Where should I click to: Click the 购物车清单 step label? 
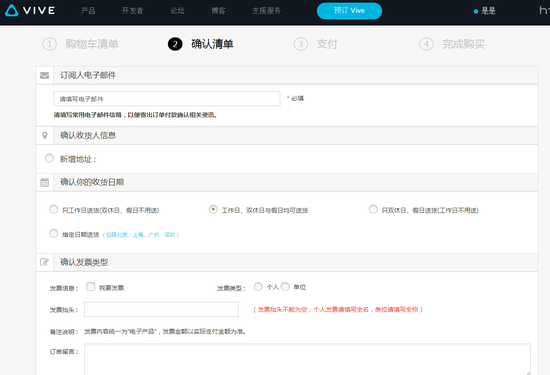pyautogui.click(x=92, y=44)
